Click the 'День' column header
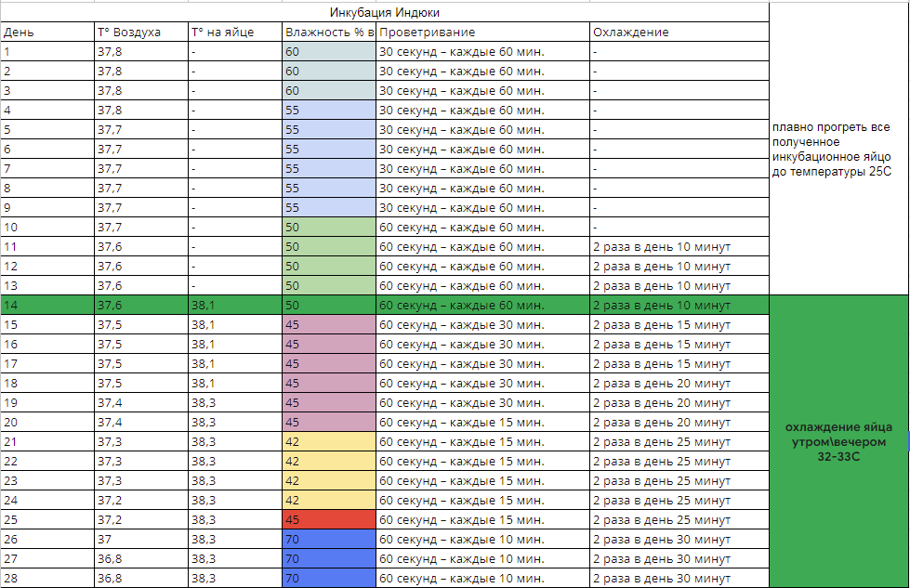Viewport: 910px width, 588px height. pos(47,32)
